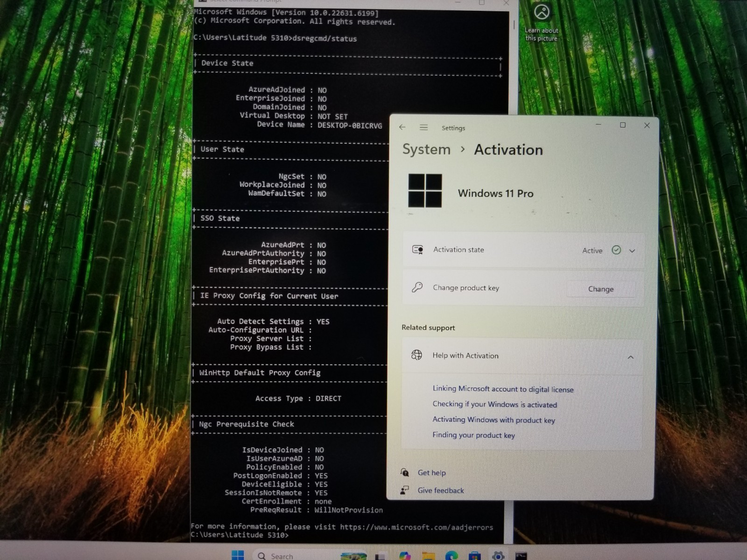Click the Get help link
Screen dimensions: 747x560
click(431, 473)
